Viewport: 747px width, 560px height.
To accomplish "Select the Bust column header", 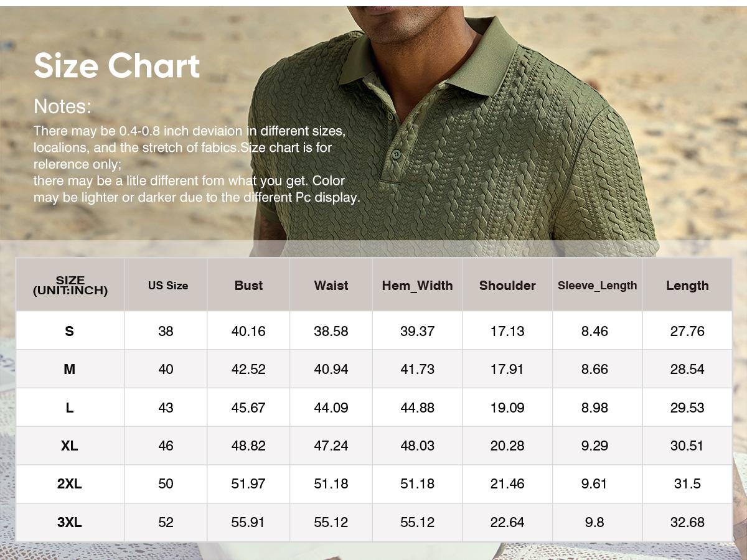I will pyautogui.click(x=248, y=286).
